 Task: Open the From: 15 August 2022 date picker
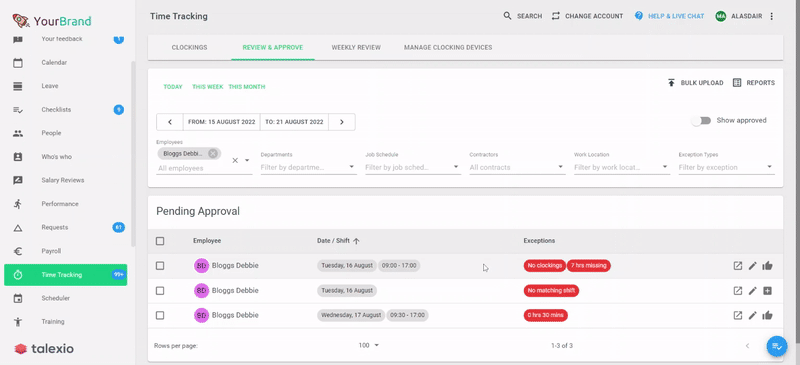pos(221,122)
